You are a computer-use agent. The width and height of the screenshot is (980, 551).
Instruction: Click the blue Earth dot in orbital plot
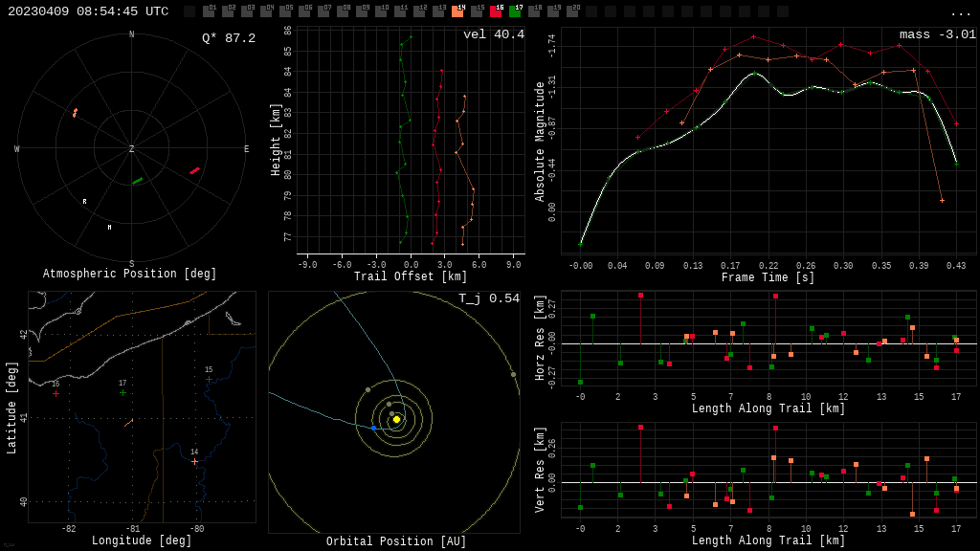point(374,428)
